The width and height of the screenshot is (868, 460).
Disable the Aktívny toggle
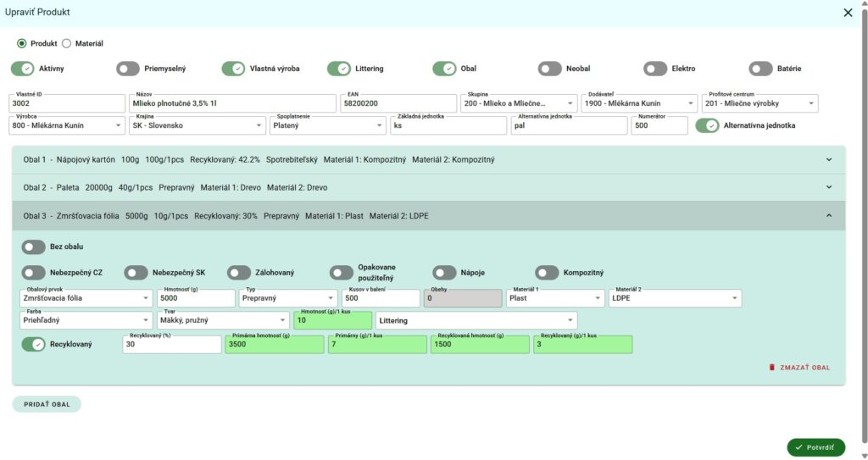[x=23, y=69]
